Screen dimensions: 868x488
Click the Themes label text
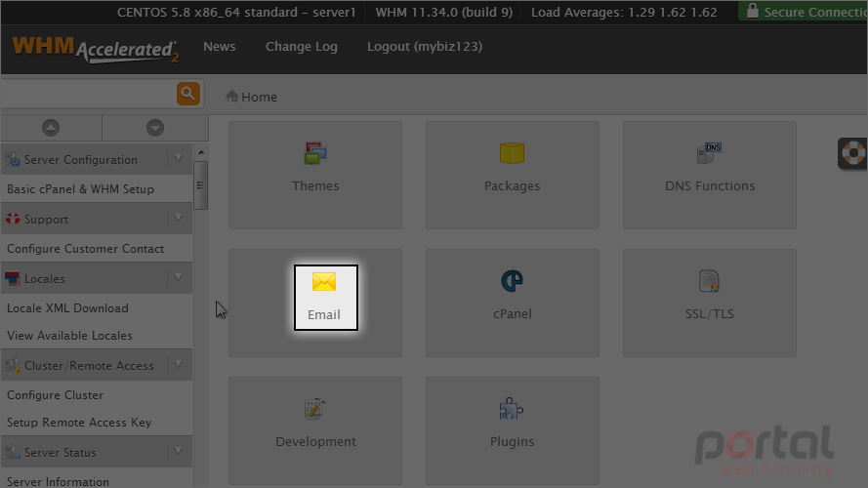(x=315, y=185)
